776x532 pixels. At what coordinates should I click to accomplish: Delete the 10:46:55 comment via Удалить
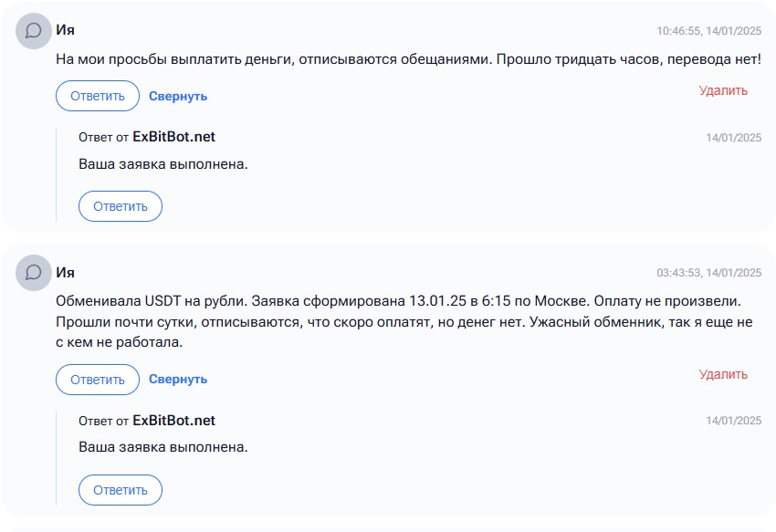[x=723, y=90]
